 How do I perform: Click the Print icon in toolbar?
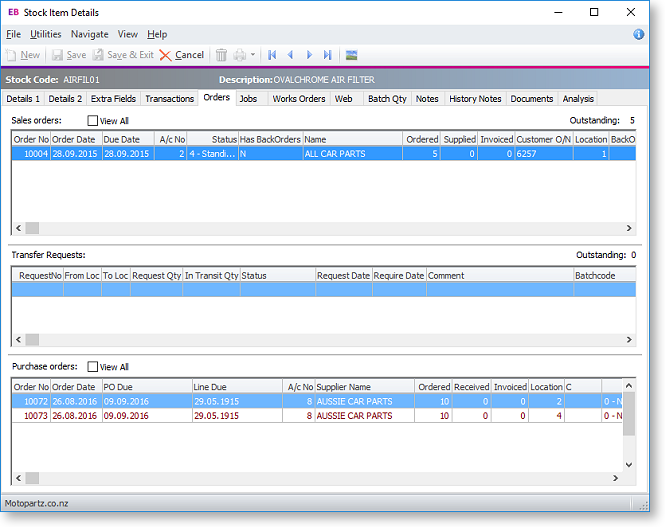click(x=240, y=55)
